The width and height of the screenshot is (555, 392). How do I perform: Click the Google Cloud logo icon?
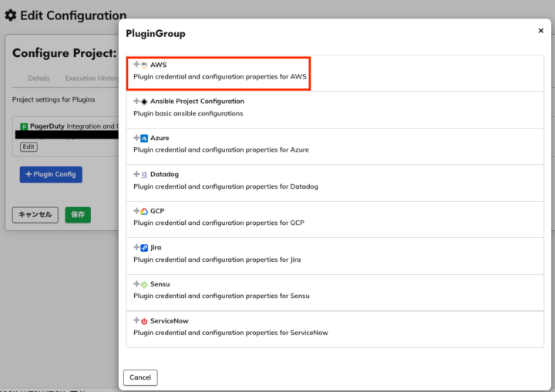click(144, 211)
